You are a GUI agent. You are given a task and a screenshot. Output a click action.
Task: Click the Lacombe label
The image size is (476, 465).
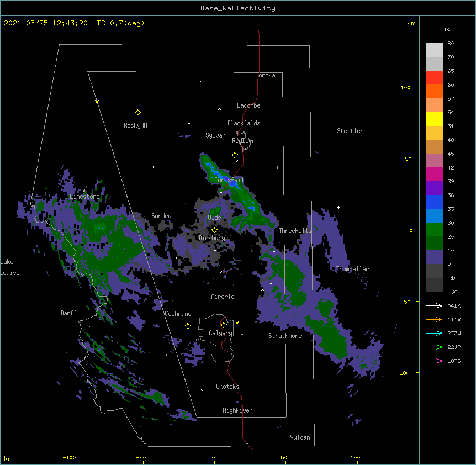tap(248, 105)
